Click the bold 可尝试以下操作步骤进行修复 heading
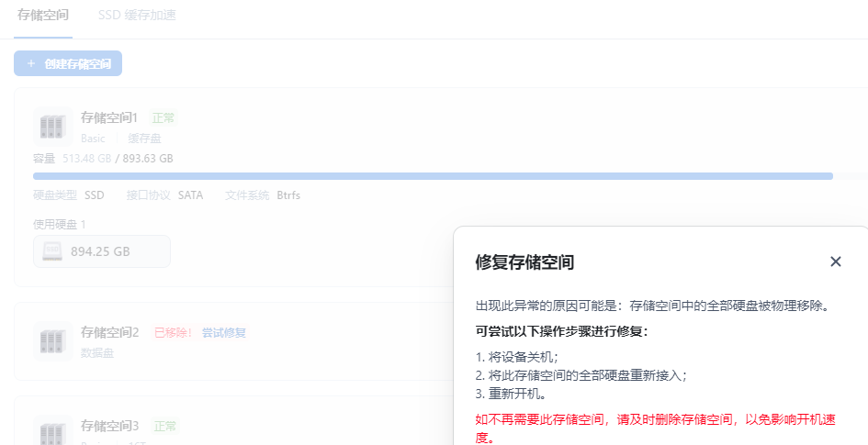Viewport: 868px width, 445px height. [561, 331]
